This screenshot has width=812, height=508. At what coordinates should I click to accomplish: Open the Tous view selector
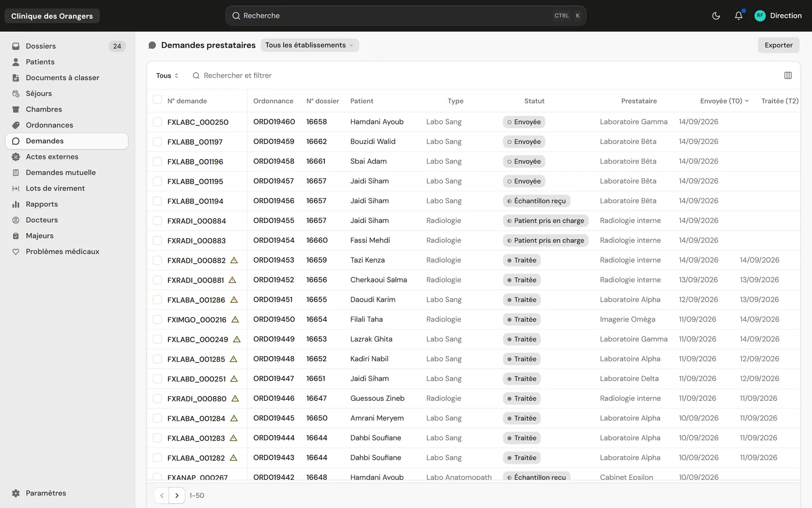[167, 76]
